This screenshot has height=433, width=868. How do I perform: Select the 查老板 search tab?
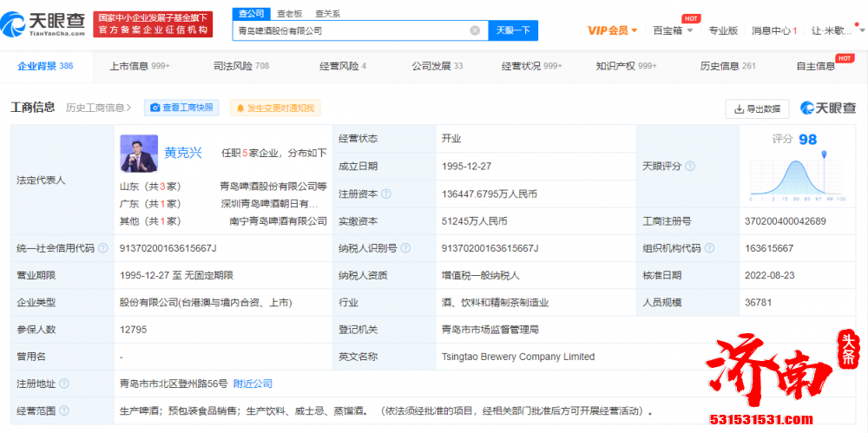coord(290,13)
